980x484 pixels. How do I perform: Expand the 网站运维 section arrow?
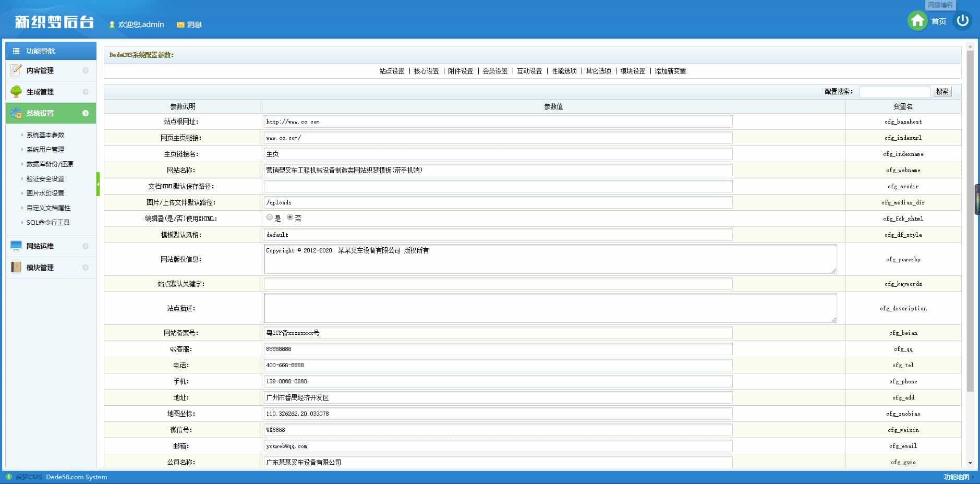click(86, 246)
